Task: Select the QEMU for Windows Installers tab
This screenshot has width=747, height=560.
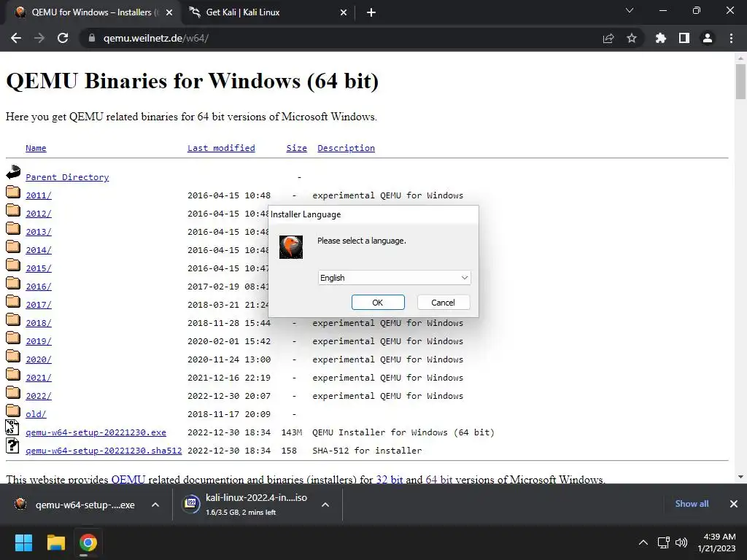Action: click(93, 12)
